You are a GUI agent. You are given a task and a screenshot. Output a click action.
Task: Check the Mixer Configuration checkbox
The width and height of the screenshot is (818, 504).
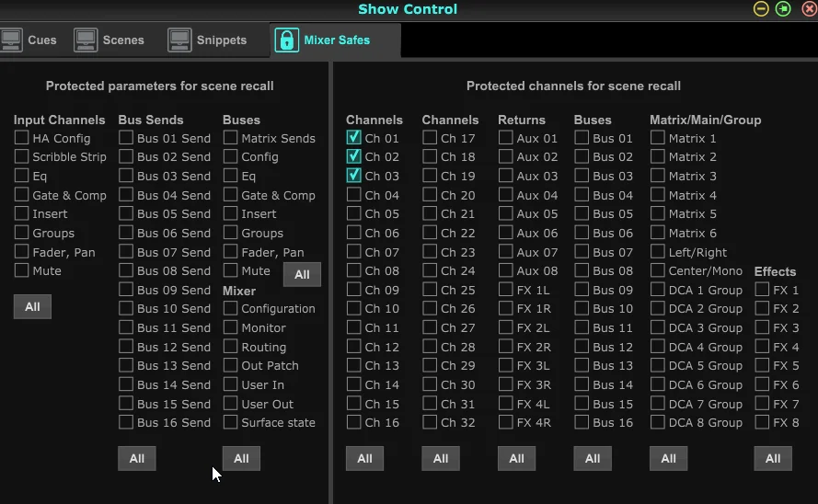tap(230, 308)
